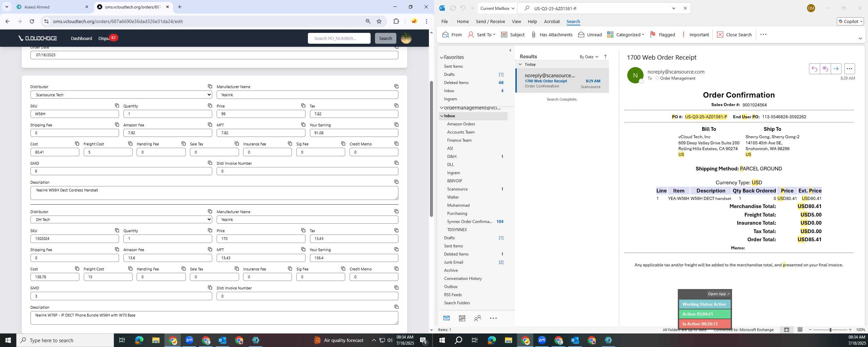Open the Dashboard link in CloudChoice
The width and height of the screenshot is (868, 347).
[81, 38]
